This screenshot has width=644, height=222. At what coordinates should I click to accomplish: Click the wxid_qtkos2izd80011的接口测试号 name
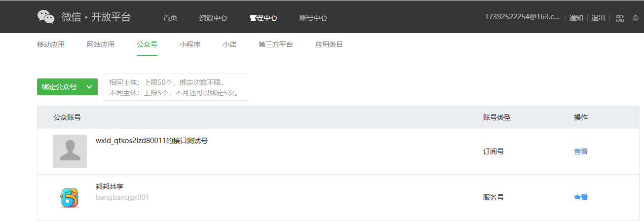(x=152, y=141)
